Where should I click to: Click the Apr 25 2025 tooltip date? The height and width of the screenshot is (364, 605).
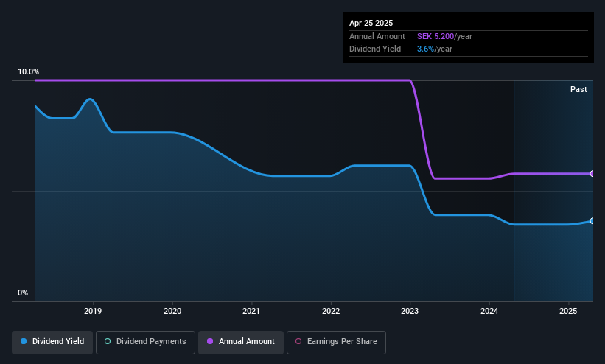click(x=371, y=23)
